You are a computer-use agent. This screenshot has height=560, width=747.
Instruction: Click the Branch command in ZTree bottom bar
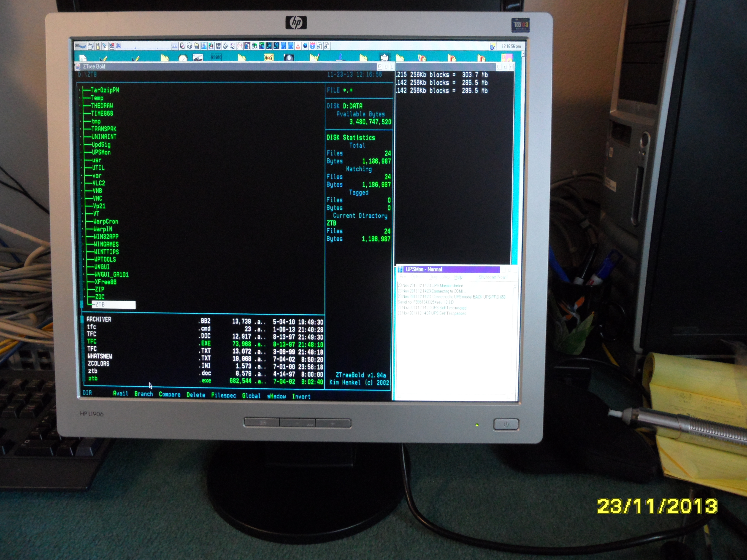143,394
